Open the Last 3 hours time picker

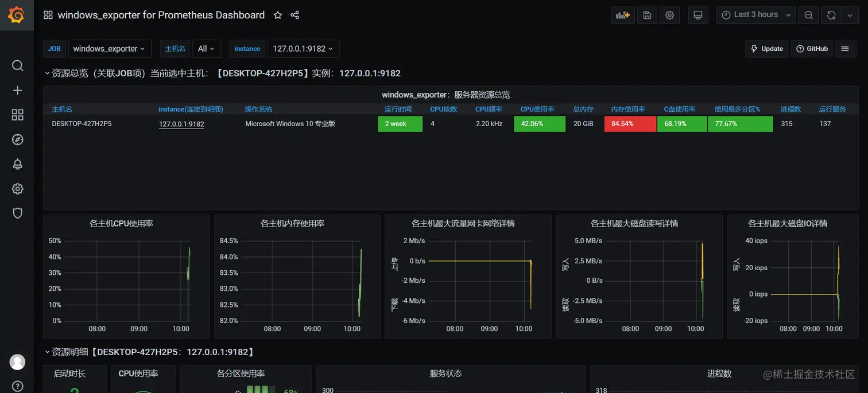click(x=756, y=15)
